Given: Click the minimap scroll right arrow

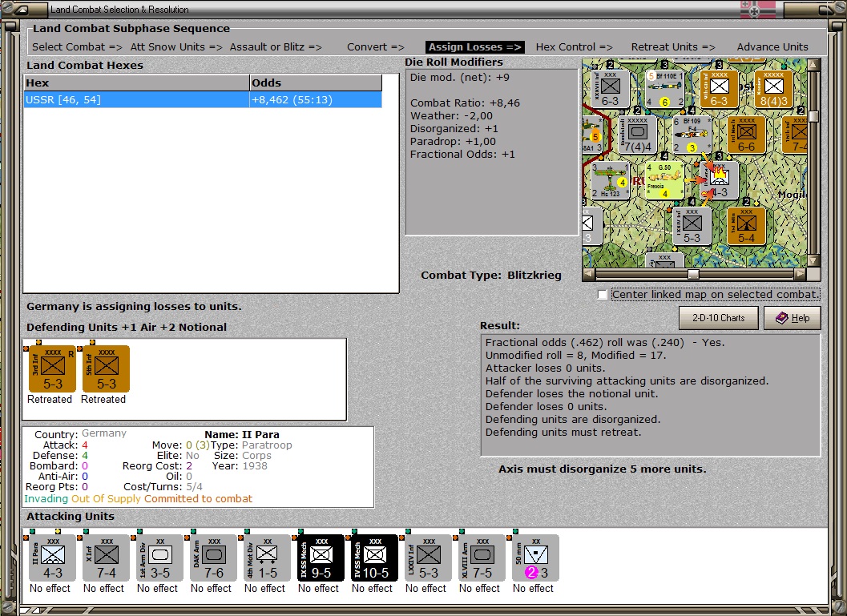Looking at the screenshot, I should tap(800, 274).
